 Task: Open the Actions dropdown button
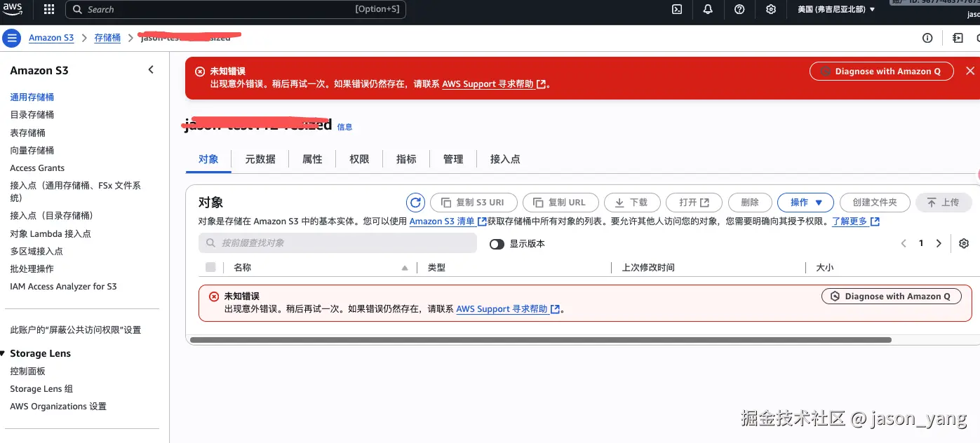tap(805, 203)
